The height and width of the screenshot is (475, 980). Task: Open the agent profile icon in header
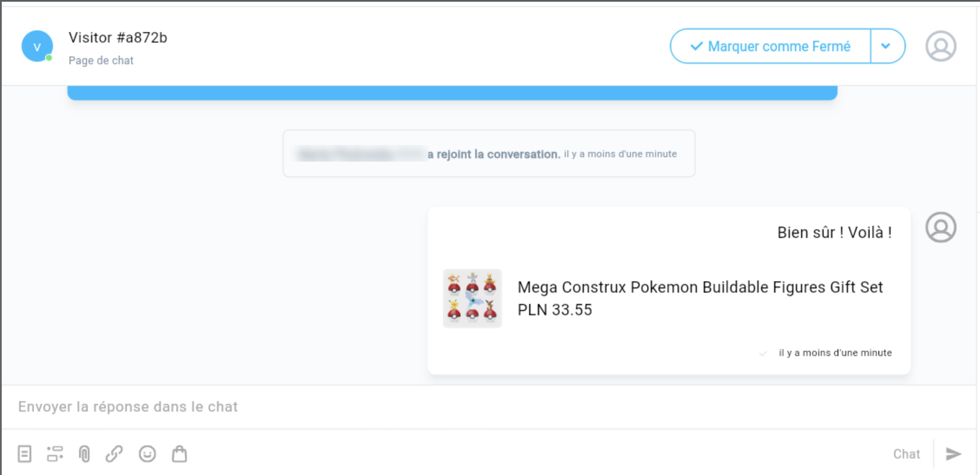tap(940, 46)
